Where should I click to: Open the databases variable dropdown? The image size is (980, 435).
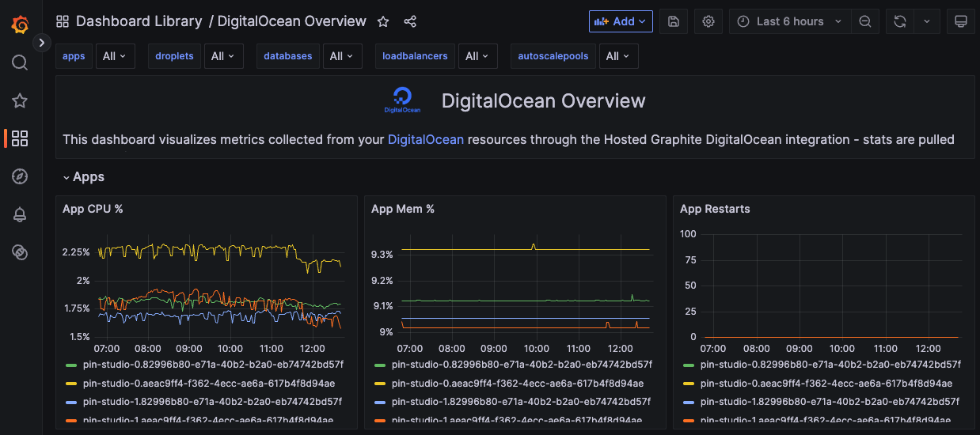click(343, 56)
